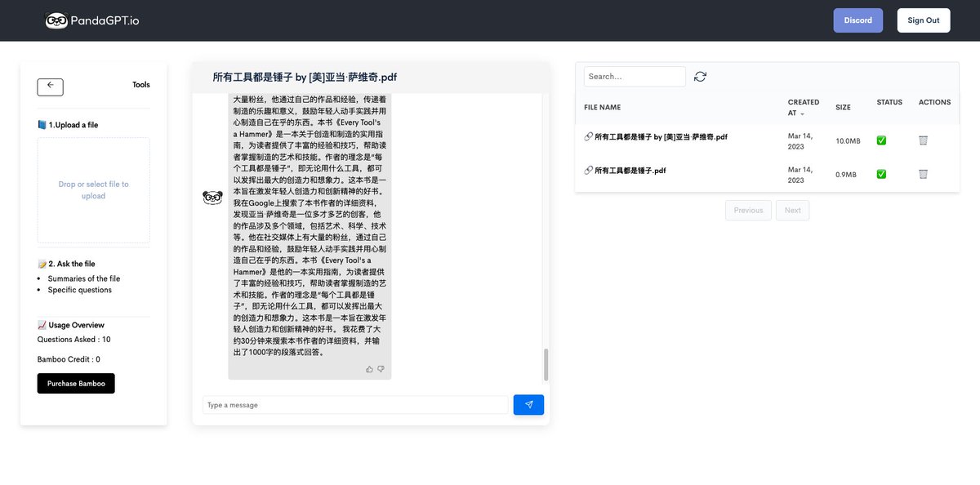
Task: Refresh the file list
Action: 700,76
